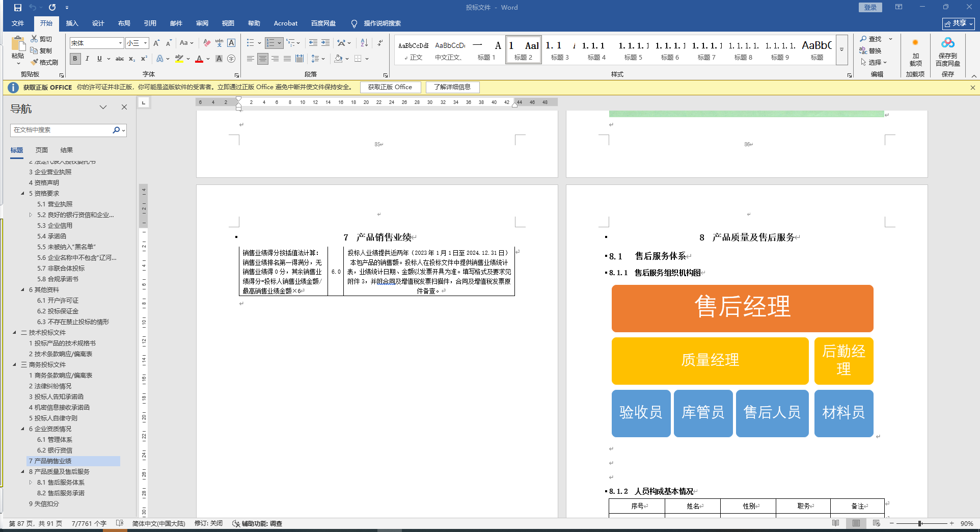Apply the numbered list icon
Image resolution: width=980 pixels, height=532 pixels.
click(x=270, y=43)
